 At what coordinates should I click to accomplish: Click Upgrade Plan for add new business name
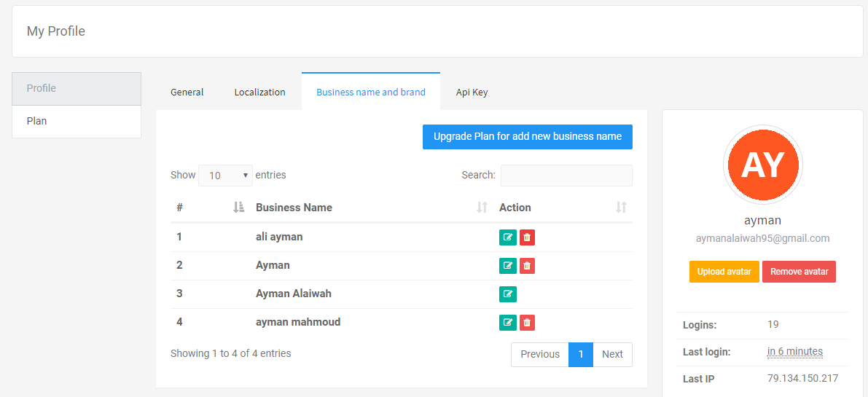pyautogui.click(x=528, y=136)
